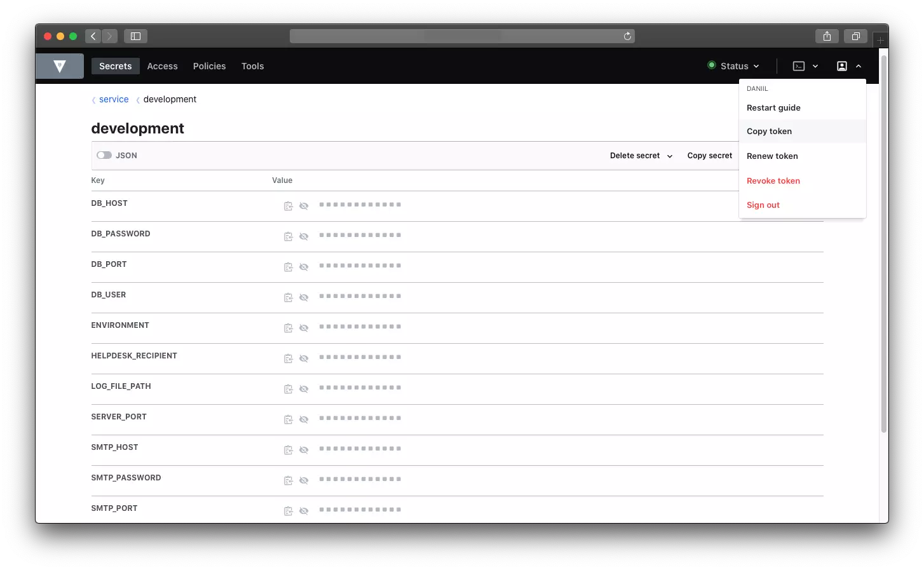924x570 pixels.
Task: Click the DANIIL username label
Action: point(758,89)
